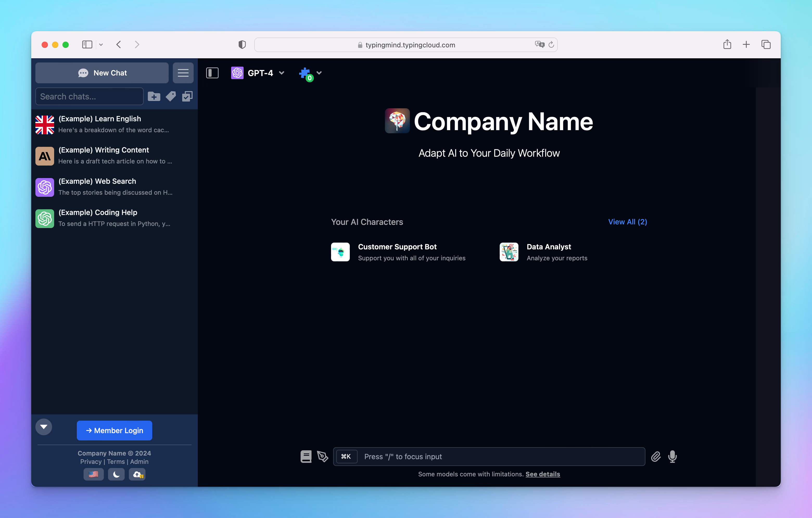812x518 pixels.
Task: Click the Member Login button
Action: click(114, 430)
